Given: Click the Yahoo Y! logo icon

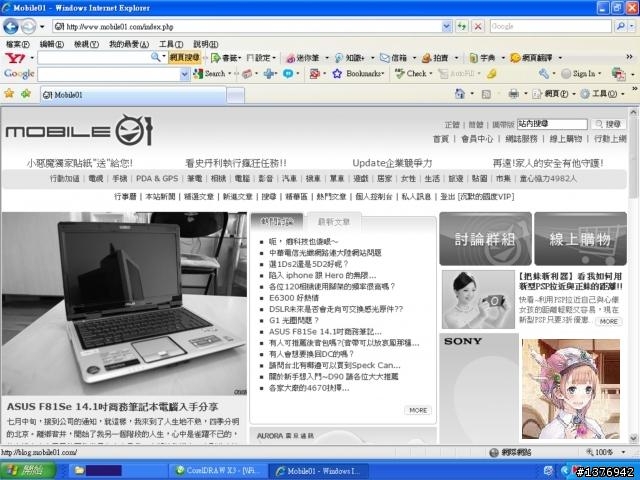Looking at the screenshot, I should tap(15, 58).
